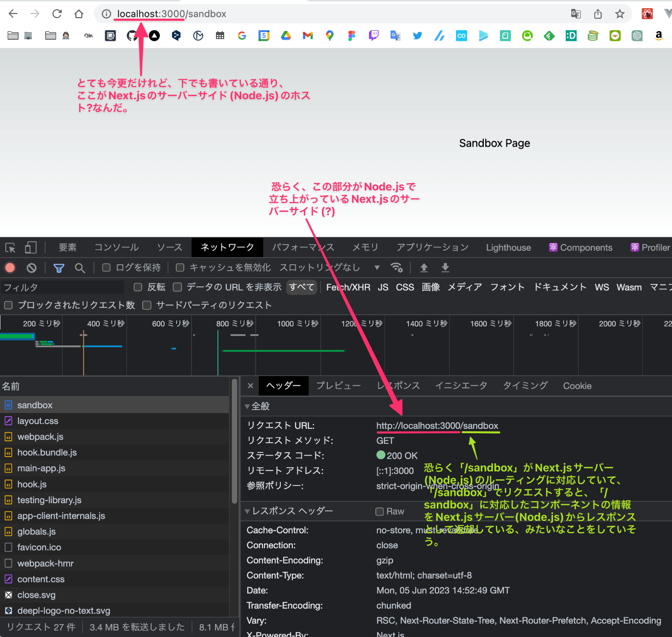
Task: Export HAR file with download arrow
Action: 445,268
